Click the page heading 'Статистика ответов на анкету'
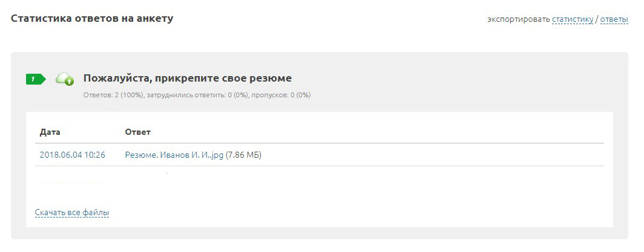Screen dimensions: 644x252 point(92,19)
